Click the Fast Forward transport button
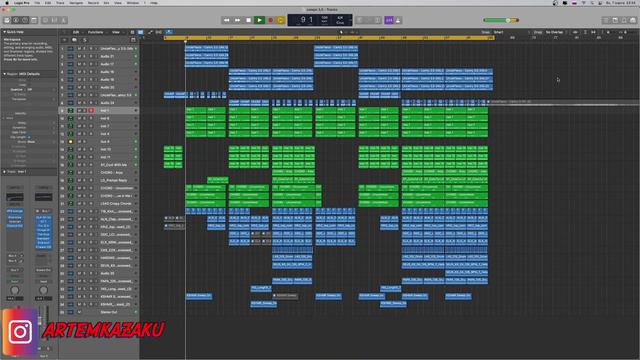Viewport: 640px width, 360px height. point(237,20)
